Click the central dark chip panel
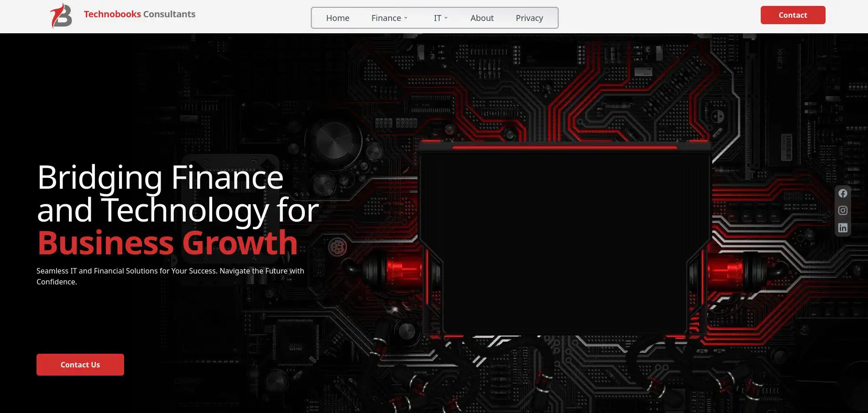 pyautogui.click(x=564, y=242)
